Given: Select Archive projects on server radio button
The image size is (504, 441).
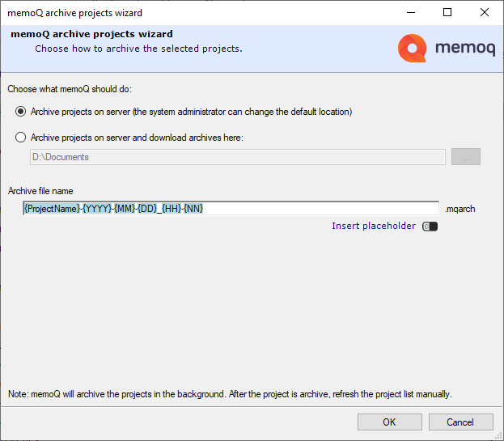Looking at the screenshot, I should (21, 112).
